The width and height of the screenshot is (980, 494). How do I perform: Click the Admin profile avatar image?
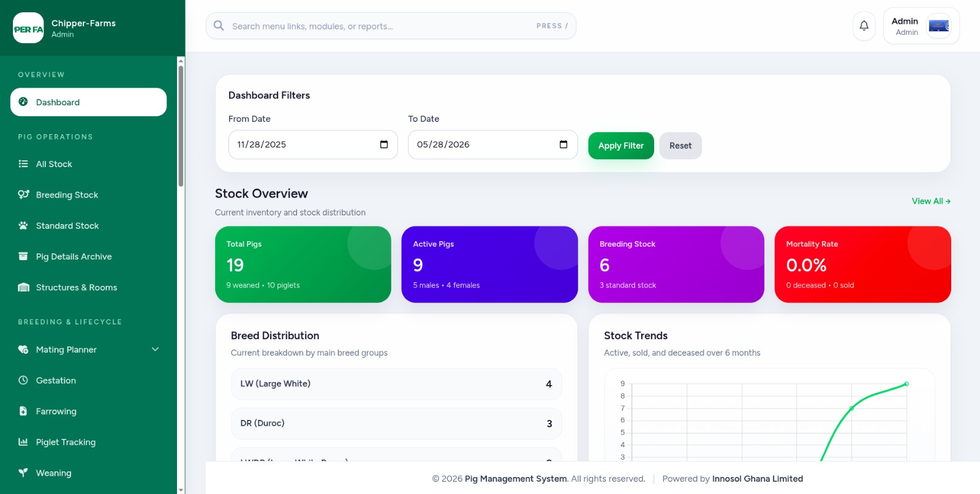[938, 26]
